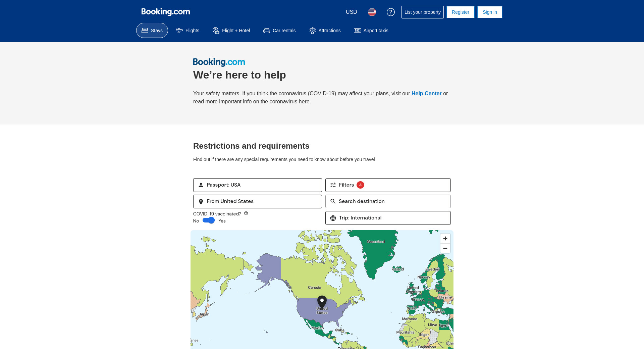Zoom in on the map

[445, 239]
